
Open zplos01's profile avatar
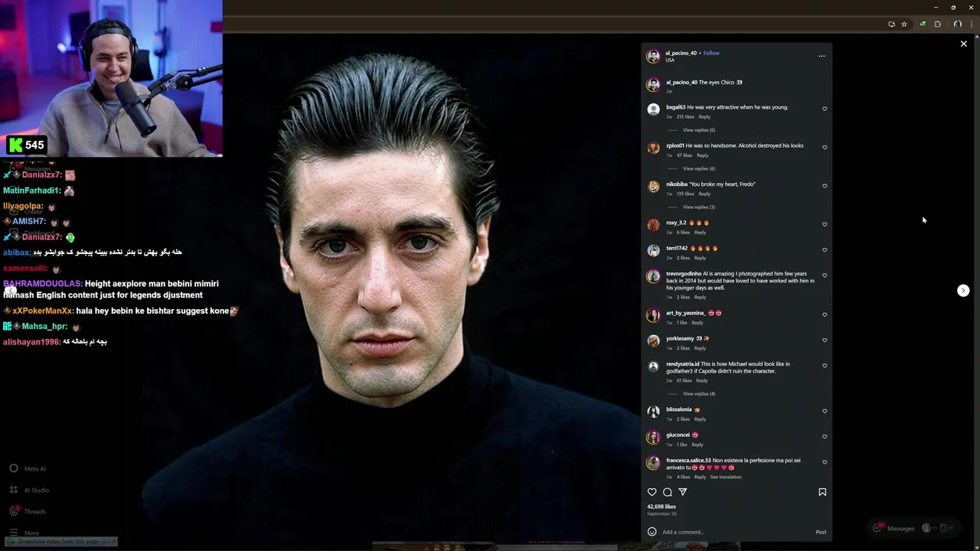653,148
